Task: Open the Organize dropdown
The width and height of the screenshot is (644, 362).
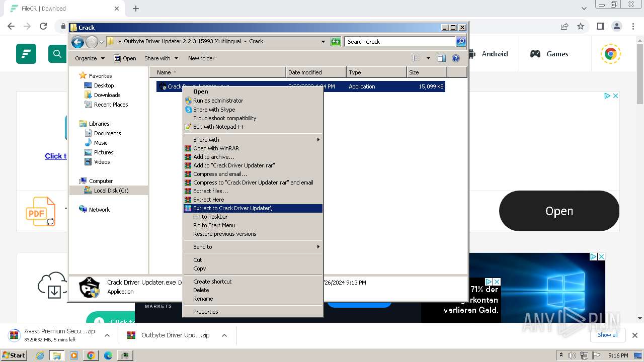Action: [90, 58]
